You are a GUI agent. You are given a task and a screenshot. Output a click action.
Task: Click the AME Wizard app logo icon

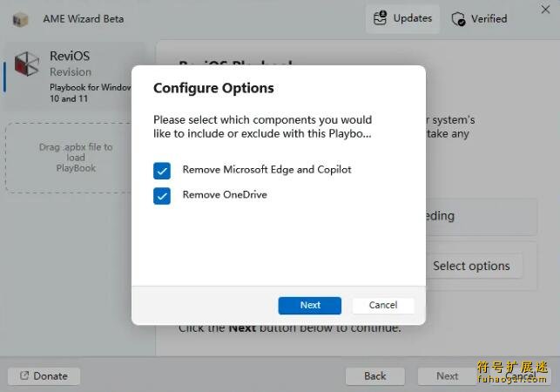pyautogui.click(x=20, y=18)
